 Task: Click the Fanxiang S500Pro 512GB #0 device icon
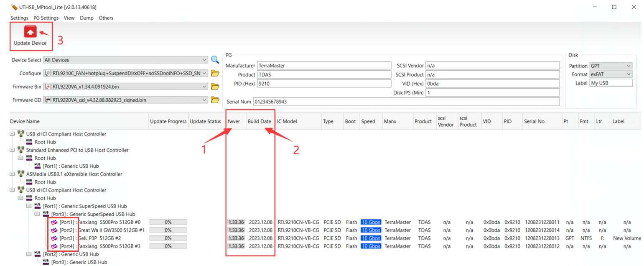(54, 222)
